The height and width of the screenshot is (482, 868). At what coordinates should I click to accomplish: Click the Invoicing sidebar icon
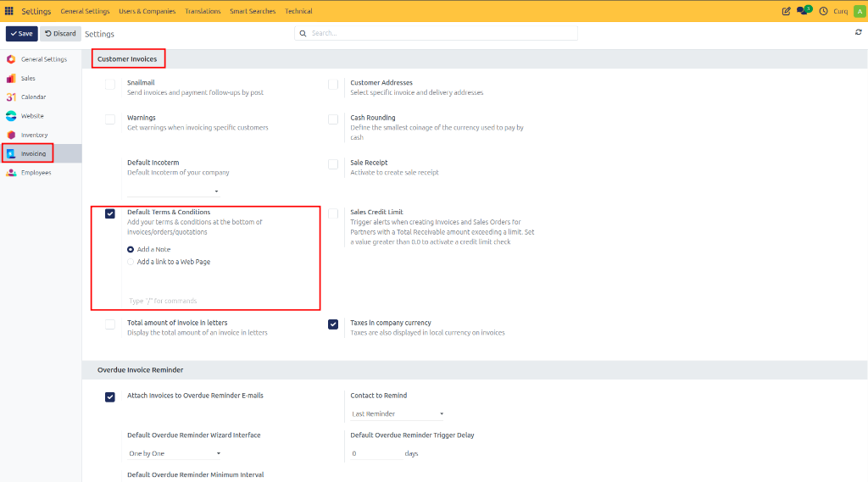[11, 154]
